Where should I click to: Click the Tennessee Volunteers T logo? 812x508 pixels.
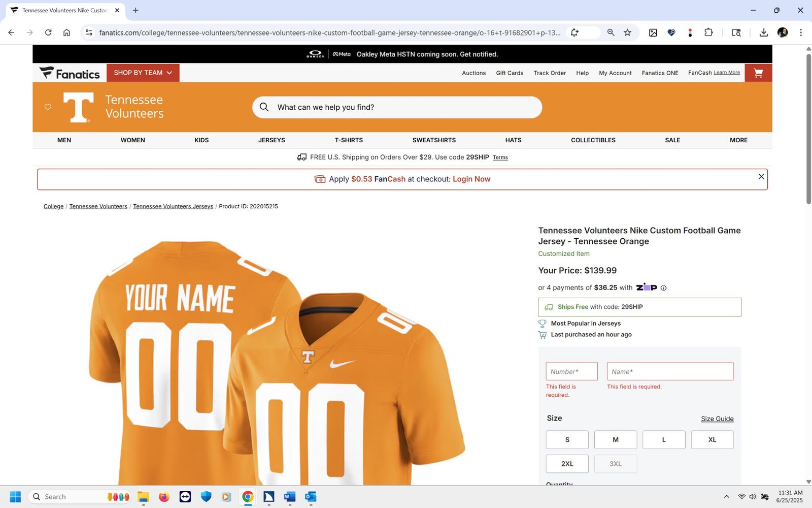pos(78,107)
